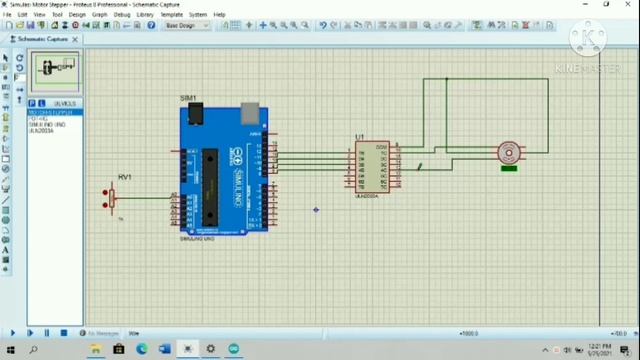
Task: Click the ULN2003A U1 chip on schematic
Action: coord(372,167)
